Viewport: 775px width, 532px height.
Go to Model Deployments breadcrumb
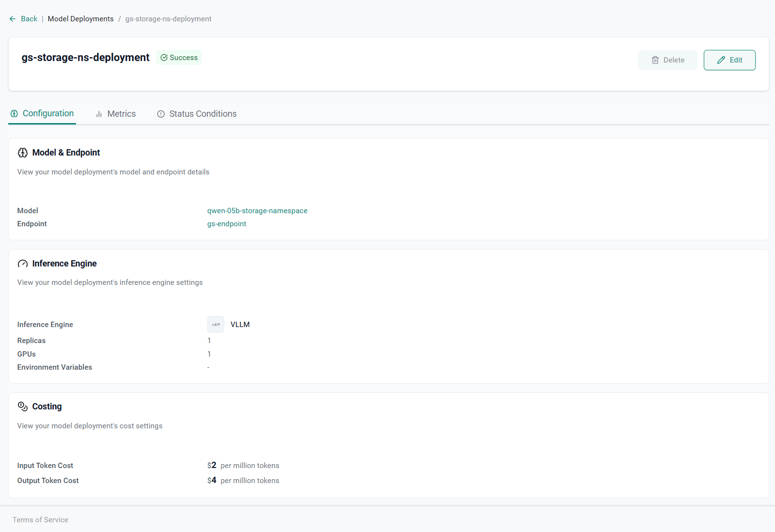coord(80,19)
